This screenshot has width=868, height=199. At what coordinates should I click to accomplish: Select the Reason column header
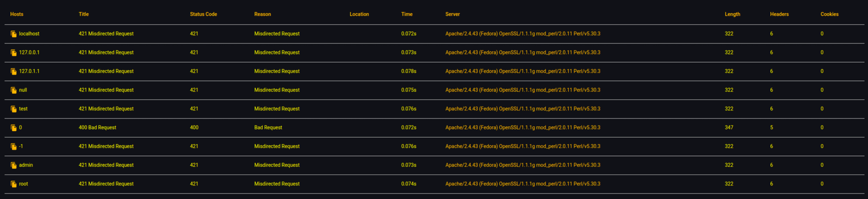[263, 14]
